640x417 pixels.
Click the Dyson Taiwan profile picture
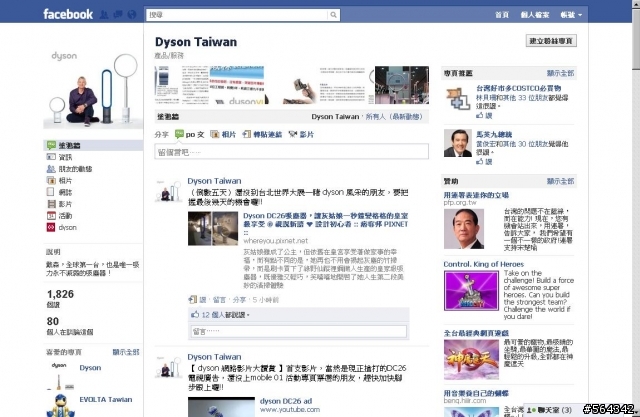(93, 88)
